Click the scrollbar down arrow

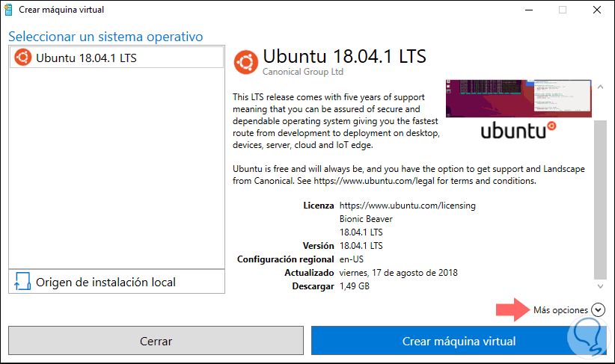point(600,286)
